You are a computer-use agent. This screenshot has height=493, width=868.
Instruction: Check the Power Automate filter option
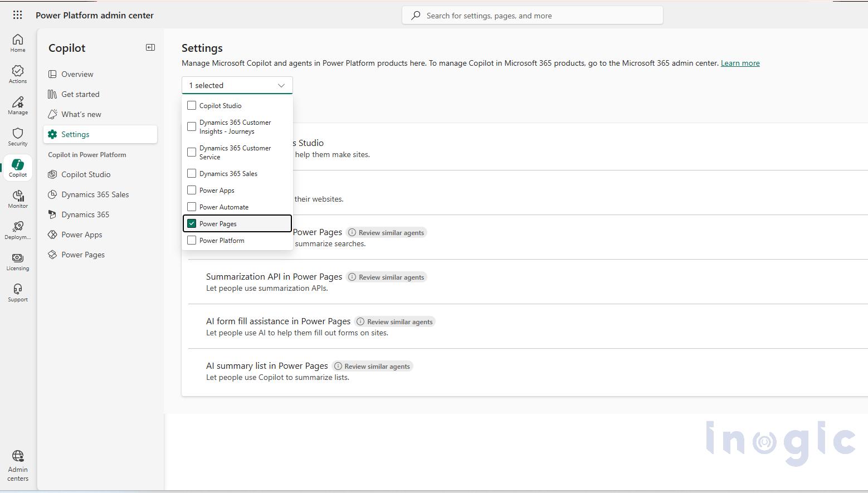tap(192, 207)
